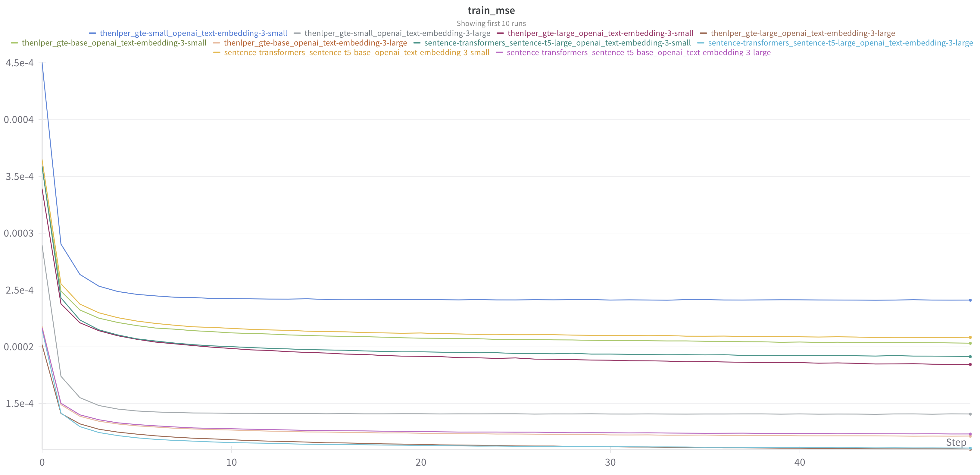Click the y-axis label 0.0003
Screen dimensions: 980x475
[19, 233]
